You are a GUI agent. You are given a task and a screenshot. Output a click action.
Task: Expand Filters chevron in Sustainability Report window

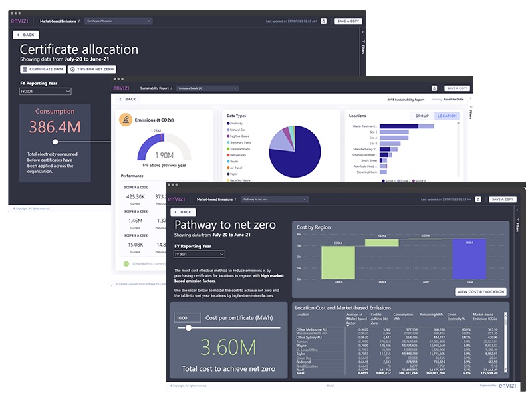(471, 98)
